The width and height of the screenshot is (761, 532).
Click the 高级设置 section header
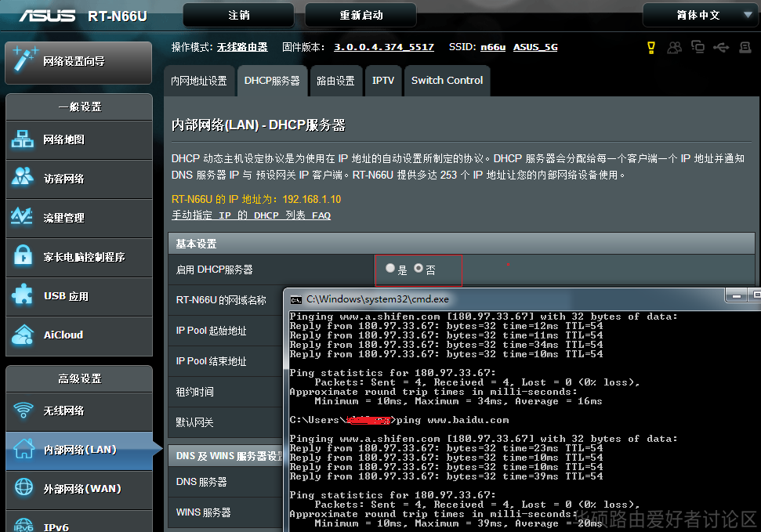coord(79,378)
